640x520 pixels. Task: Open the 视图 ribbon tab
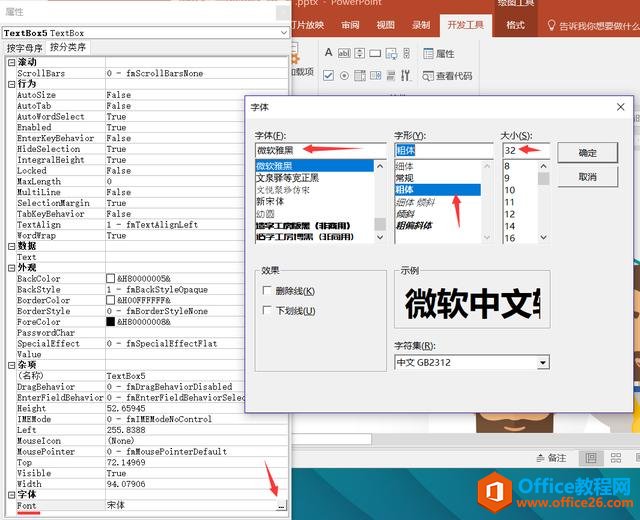tap(385, 25)
